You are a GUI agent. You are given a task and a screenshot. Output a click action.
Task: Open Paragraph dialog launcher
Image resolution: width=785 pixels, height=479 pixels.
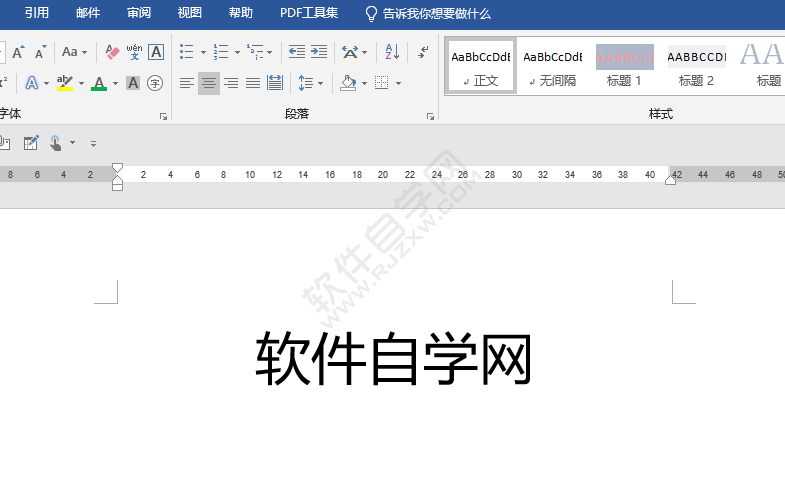pyautogui.click(x=430, y=116)
